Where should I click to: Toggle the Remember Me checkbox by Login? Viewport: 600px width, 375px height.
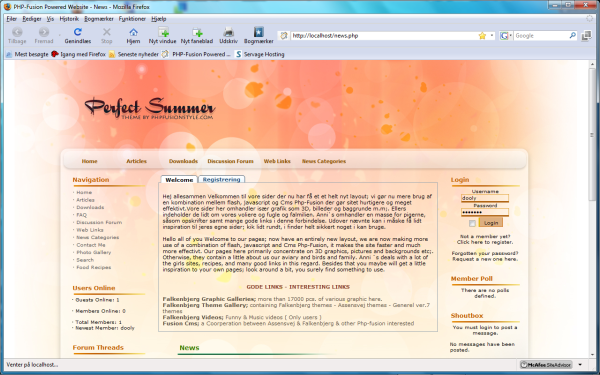tap(472, 223)
